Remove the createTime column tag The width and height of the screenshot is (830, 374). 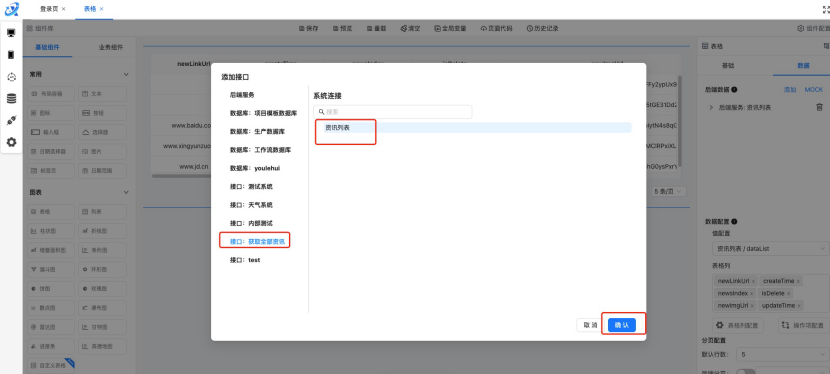pos(798,281)
